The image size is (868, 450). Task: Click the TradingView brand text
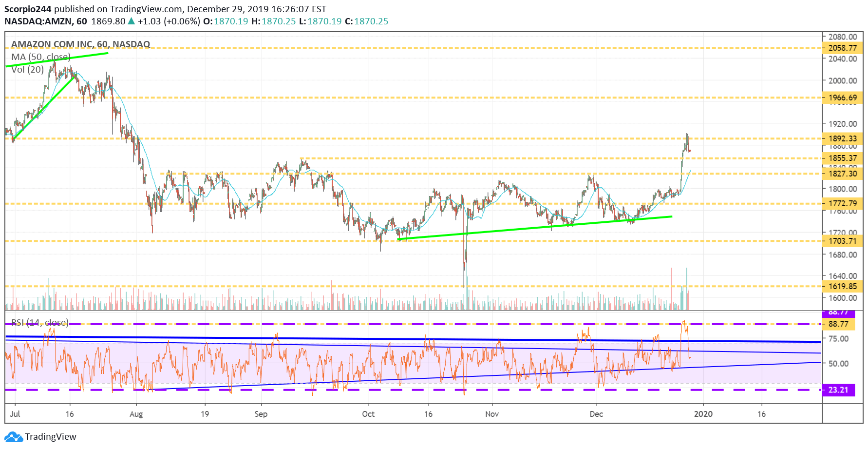(x=51, y=437)
